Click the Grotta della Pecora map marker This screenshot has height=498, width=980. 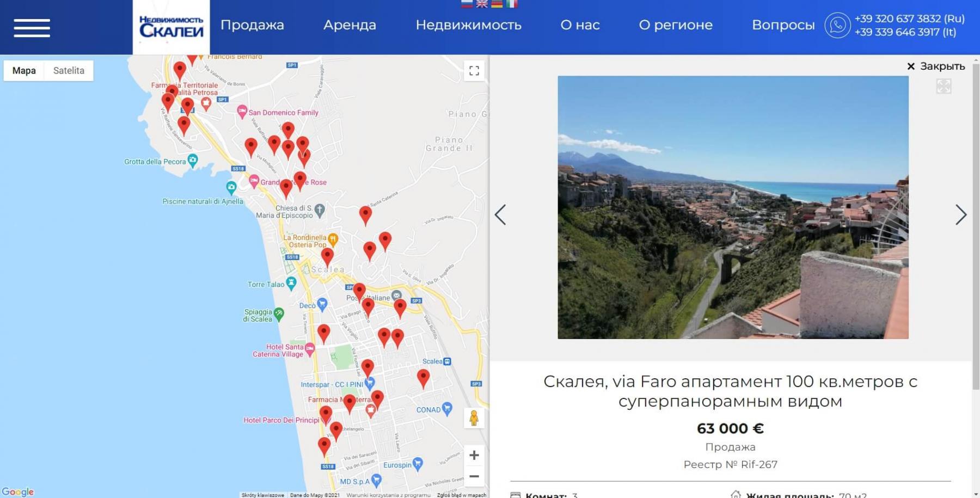192,161
